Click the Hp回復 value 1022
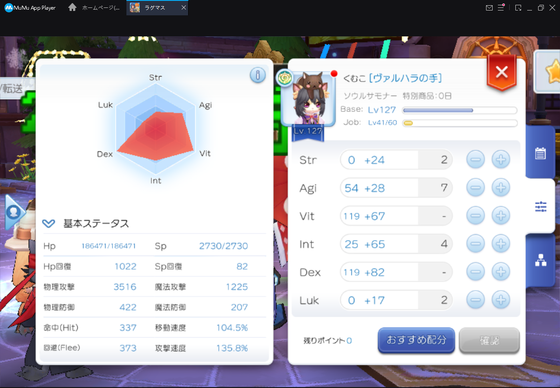 coord(125,267)
